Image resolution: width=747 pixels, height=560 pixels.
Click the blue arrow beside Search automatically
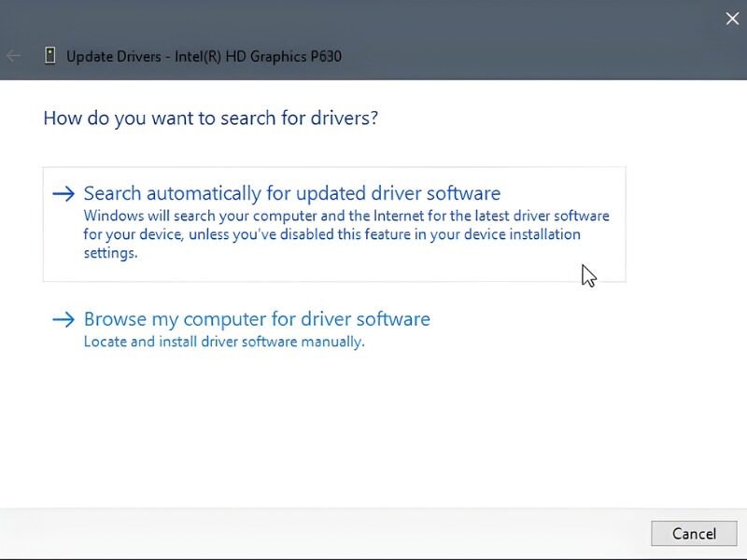click(x=63, y=194)
